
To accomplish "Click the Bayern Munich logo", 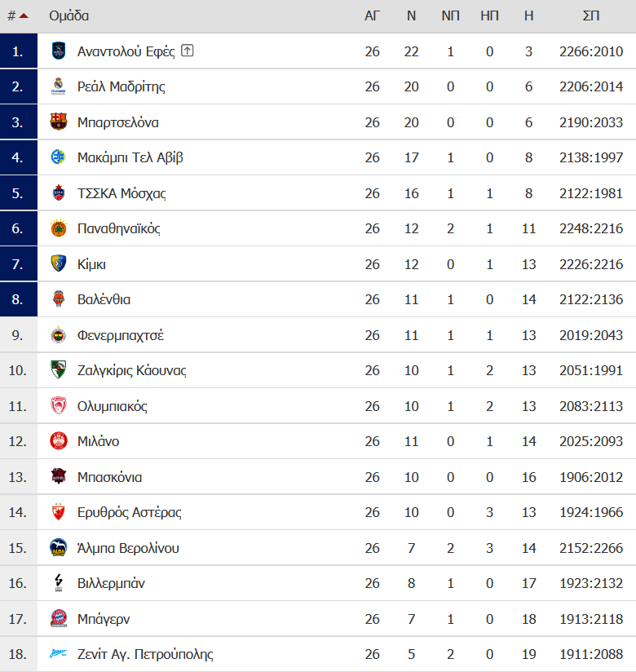I will tap(58, 619).
